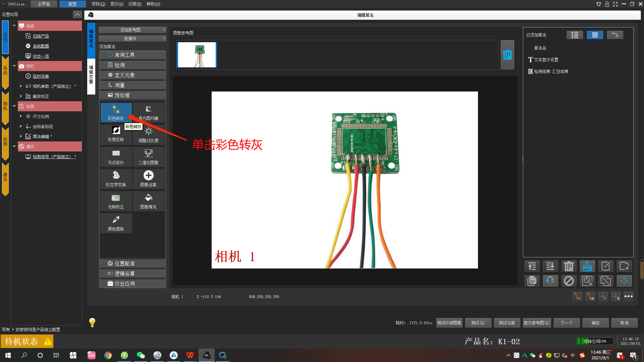Click the 确定 button to confirm
The image size is (644, 362).
coord(595,322)
